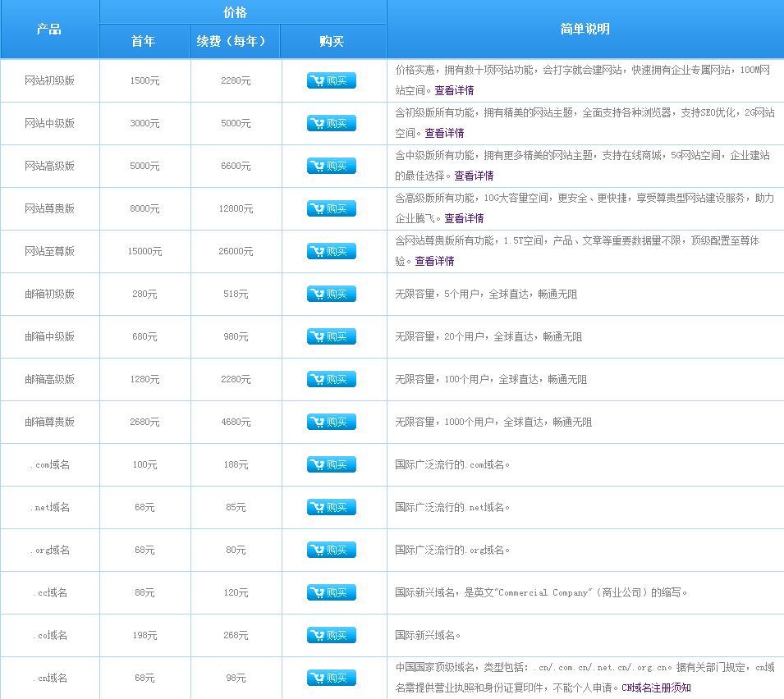Click the cart button for 网站至尊版

pyautogui.click(x=332, y=251)
